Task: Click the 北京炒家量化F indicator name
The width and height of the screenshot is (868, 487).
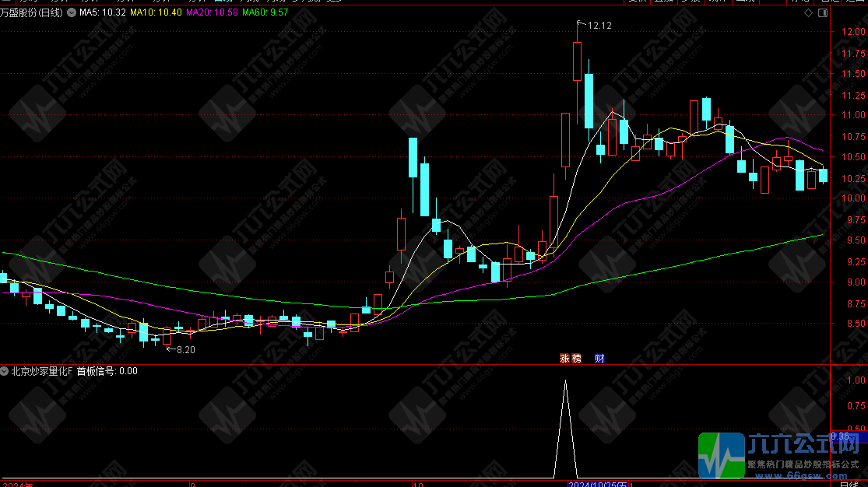Action: pyautogui.click(x=41, y=371)
